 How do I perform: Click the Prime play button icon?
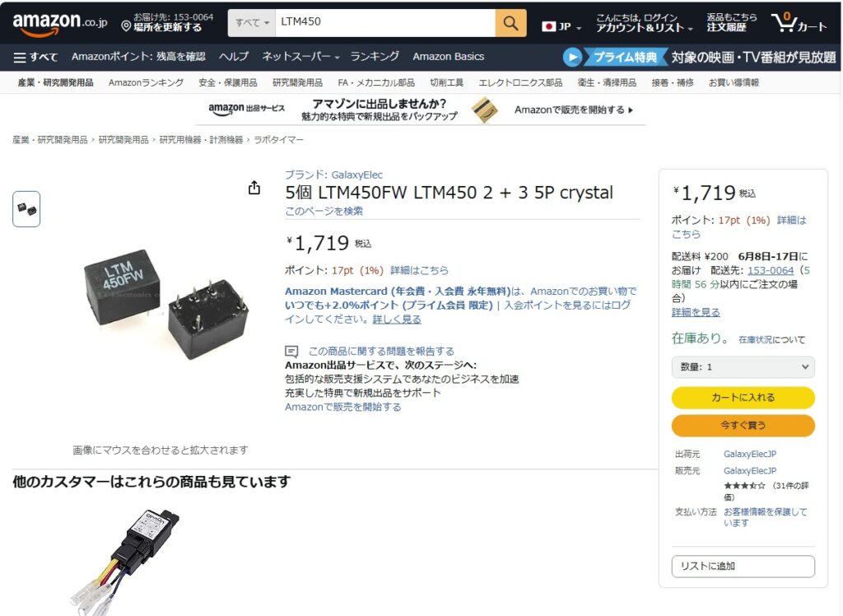572,57
